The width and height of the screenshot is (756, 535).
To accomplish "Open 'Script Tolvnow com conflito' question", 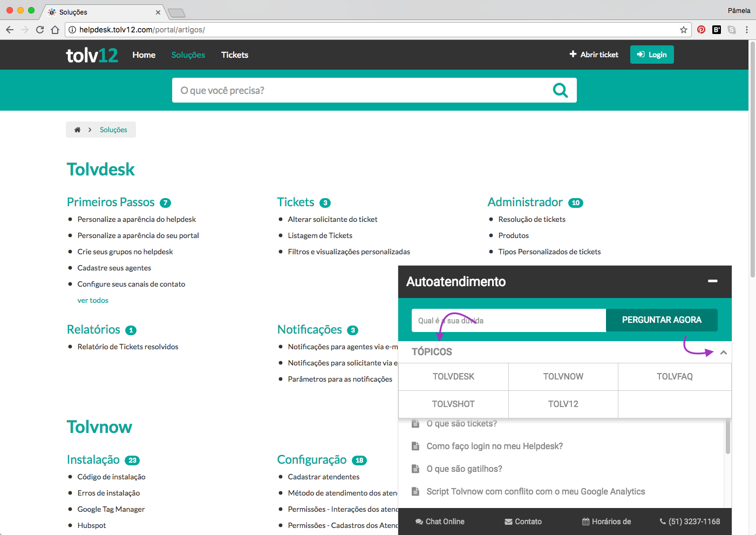I will (x=536, y=491).
